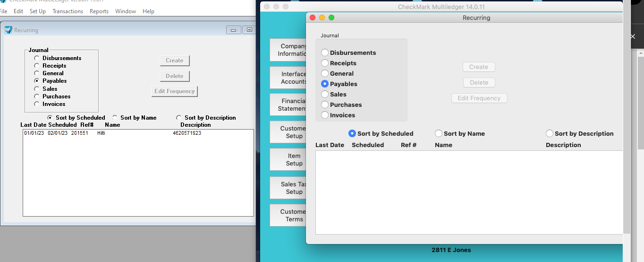Select Receipts journal in the Mac Recurring window
Image resolution: width=644 pixels, height=262 pixels.
coord(325,63)
